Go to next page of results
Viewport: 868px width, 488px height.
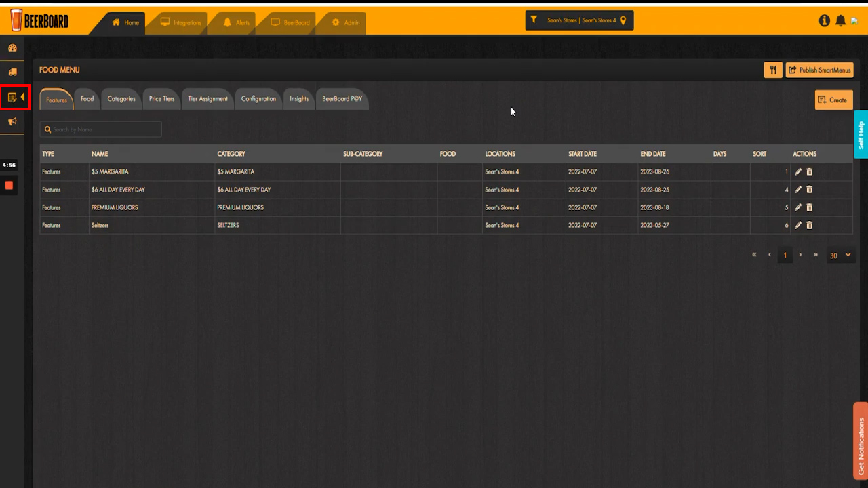coord(800,255)
